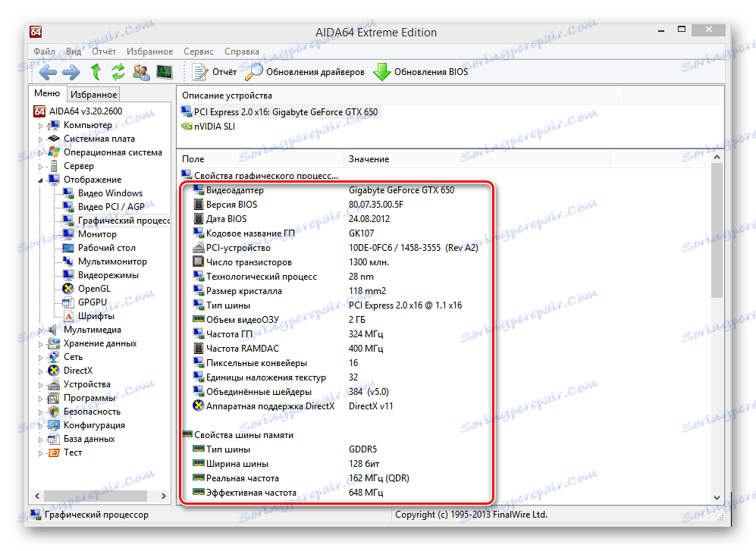The width and height of the screenshot is (756, 551).
Task: Select OpenGL tree item
Action: point(94,289)
